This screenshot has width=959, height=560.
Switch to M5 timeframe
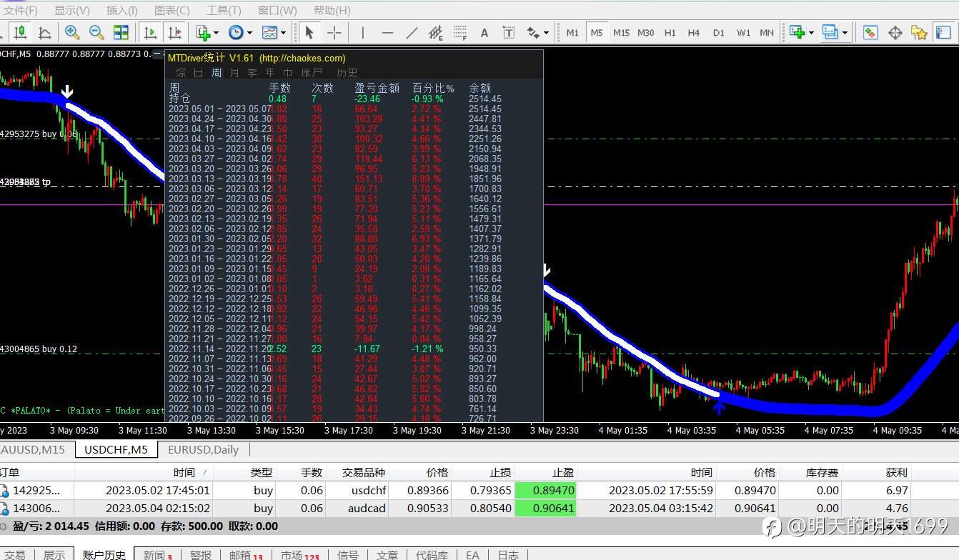click(x=597, y=32)
